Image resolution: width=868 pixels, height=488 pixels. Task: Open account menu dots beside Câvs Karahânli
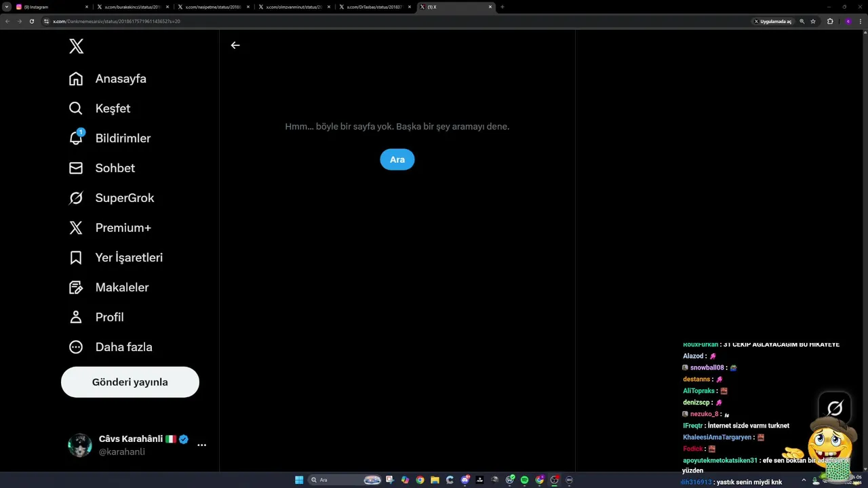pos(201,445)
